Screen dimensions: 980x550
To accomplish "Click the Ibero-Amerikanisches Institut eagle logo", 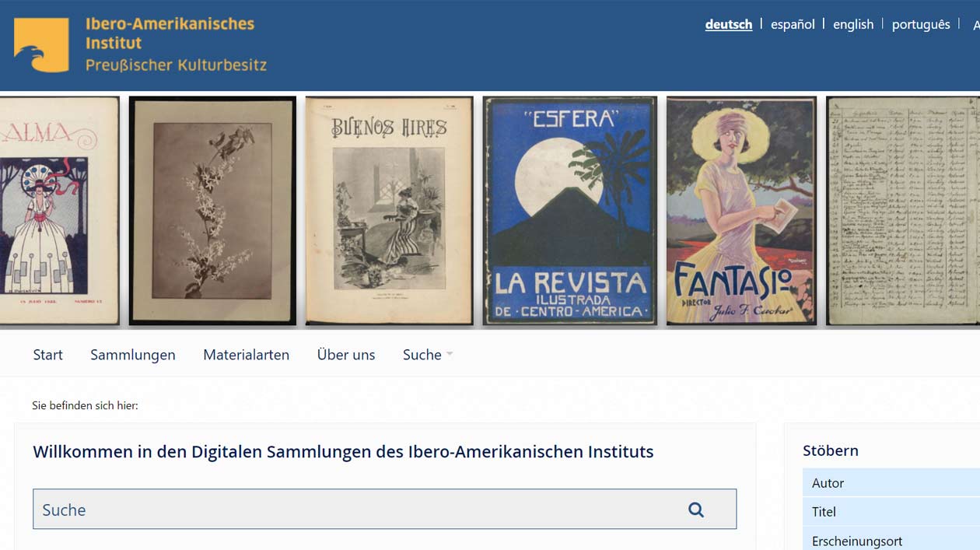I will pyautogui.click(x=41, y=45).
